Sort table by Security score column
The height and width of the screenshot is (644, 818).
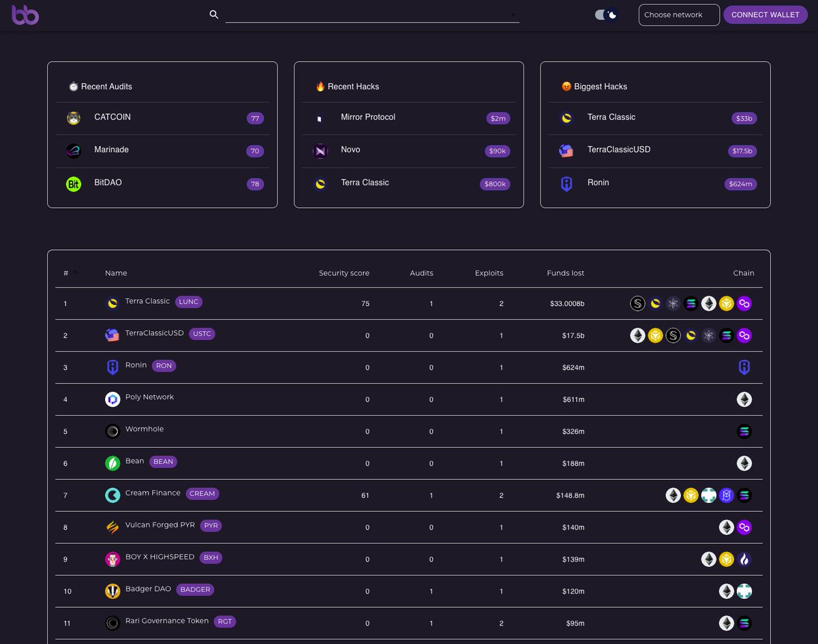(x=344, y=273)
